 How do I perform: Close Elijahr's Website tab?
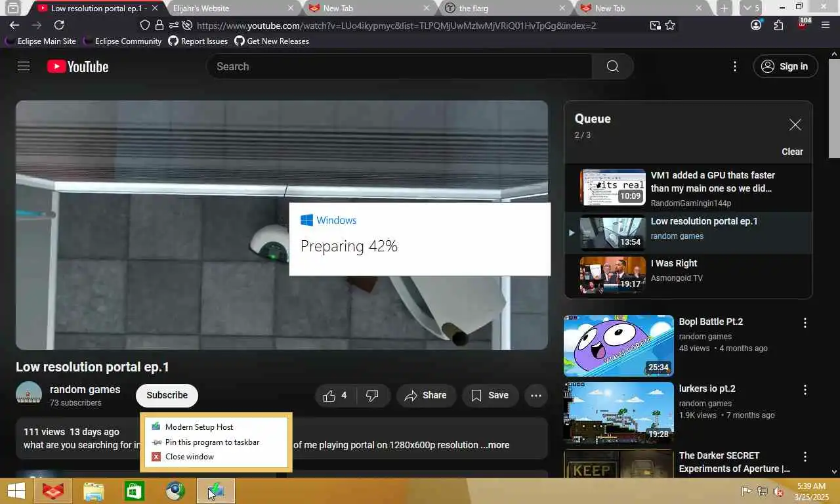click(291, 9)
